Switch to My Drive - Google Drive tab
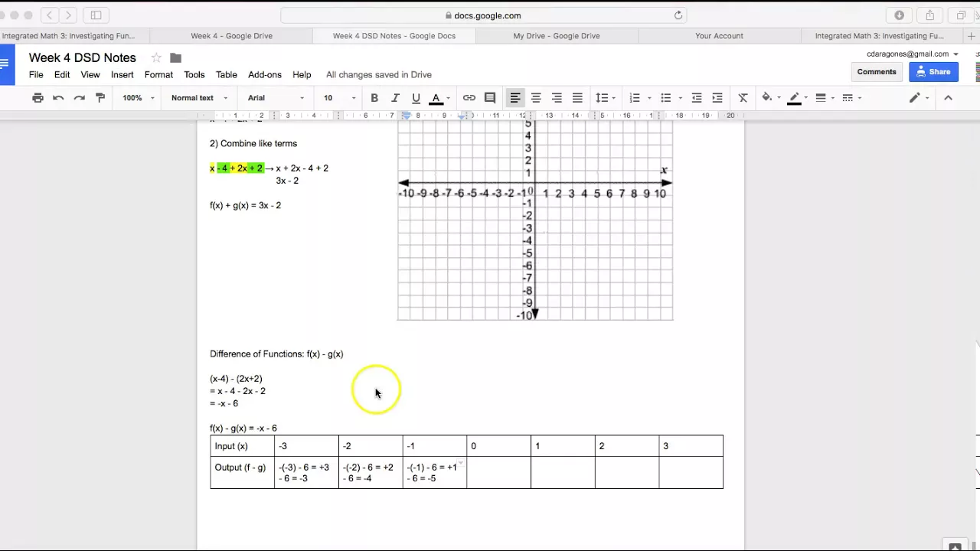The height and width of the screenshot is (551, 980). [557, 36]
